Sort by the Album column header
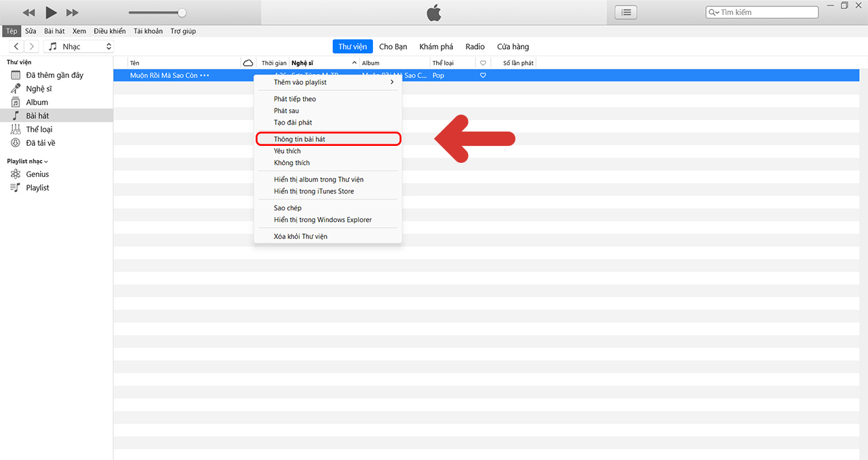868x460 pixels. [x=395, y=63]
